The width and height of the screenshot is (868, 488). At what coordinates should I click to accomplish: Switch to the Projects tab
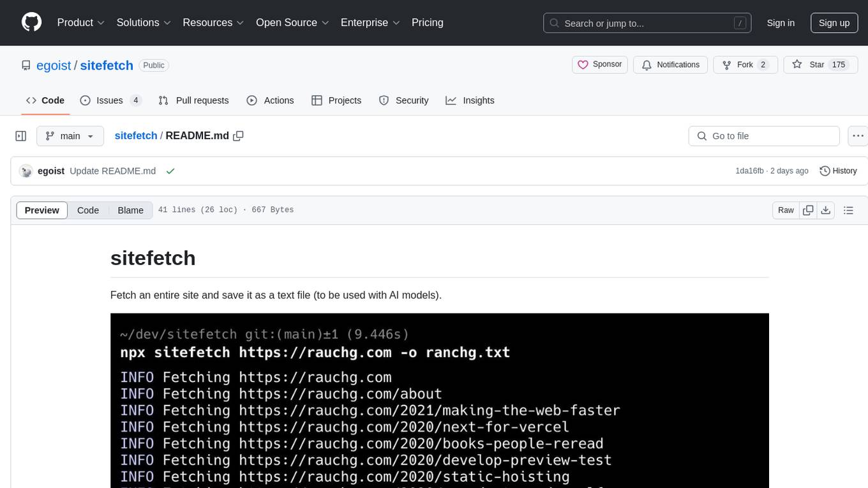(336, 100)
